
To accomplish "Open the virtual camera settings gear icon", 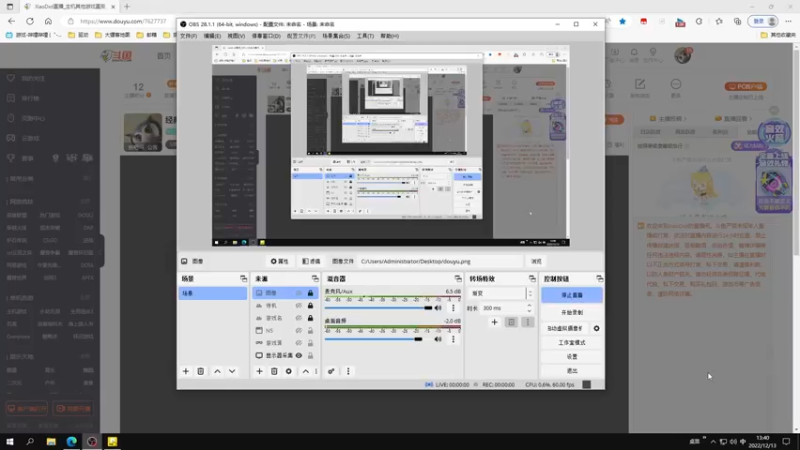I will pyautogui.click(x=596, y=329).
